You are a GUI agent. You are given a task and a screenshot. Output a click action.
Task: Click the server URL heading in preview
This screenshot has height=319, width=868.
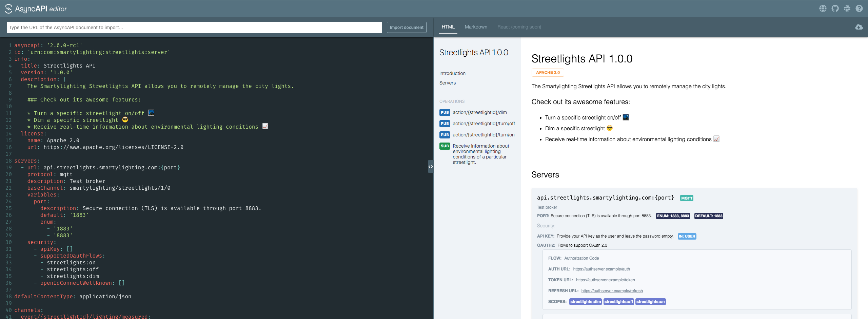tap(606, 198)
